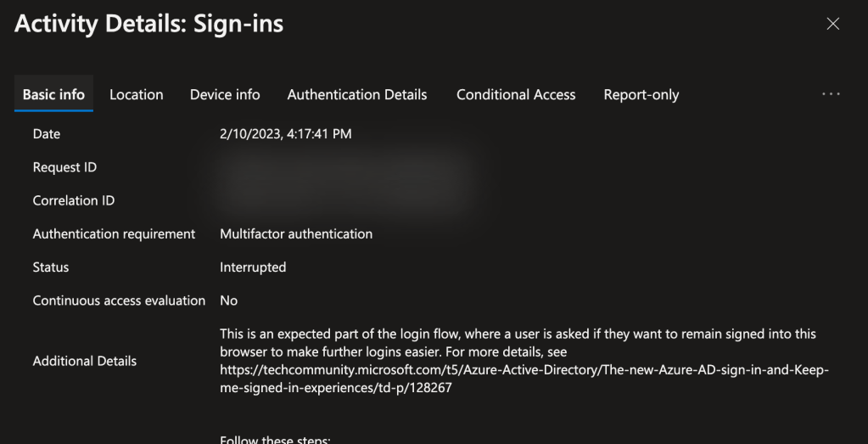Click the Authentication requirement label
The height and width of the screenshot is (444, 868).
click(114, 233)
